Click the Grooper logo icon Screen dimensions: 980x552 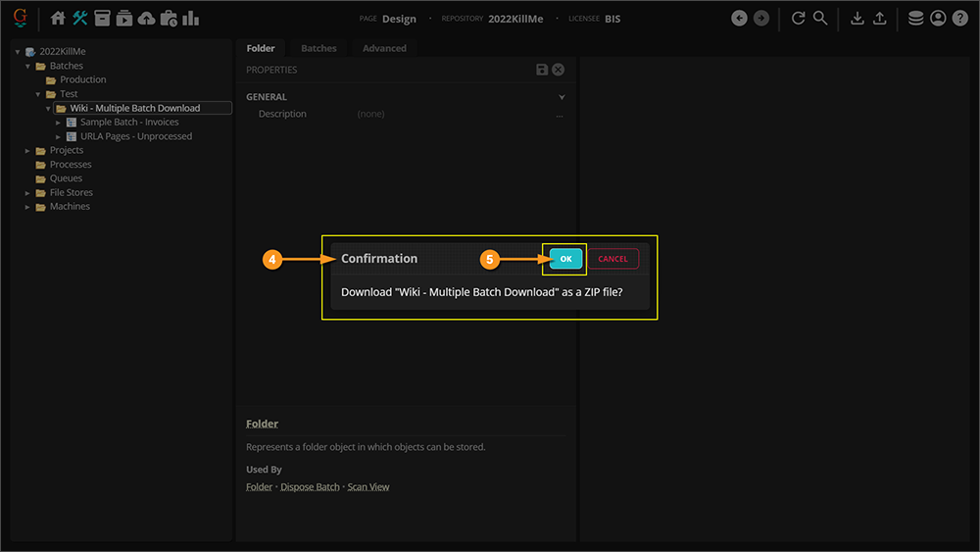(x=20, y=18)
